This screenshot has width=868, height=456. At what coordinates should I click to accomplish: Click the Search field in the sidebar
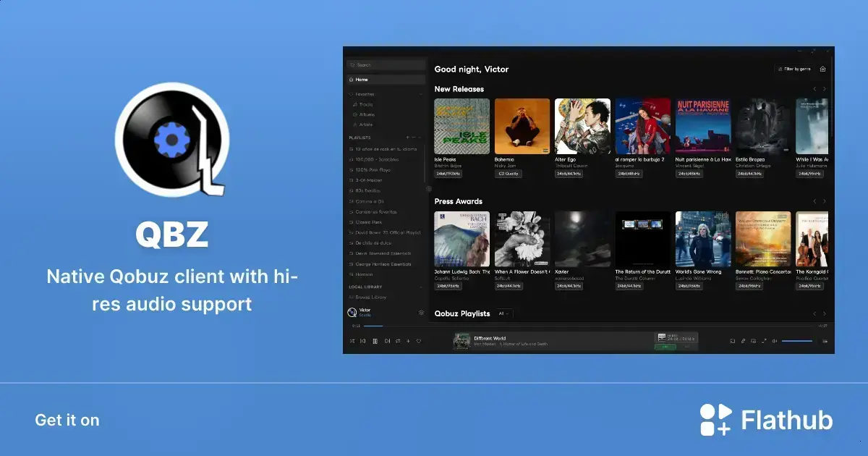pos(385,64)
